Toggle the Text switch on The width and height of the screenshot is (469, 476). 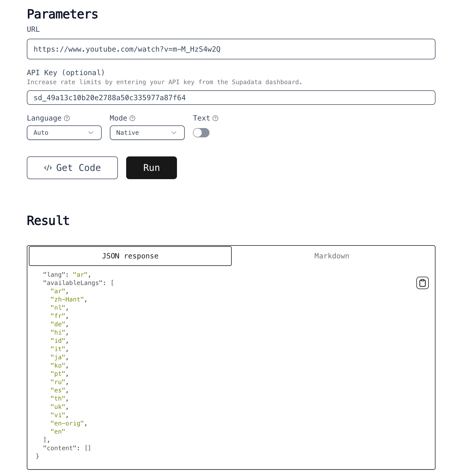201,133
